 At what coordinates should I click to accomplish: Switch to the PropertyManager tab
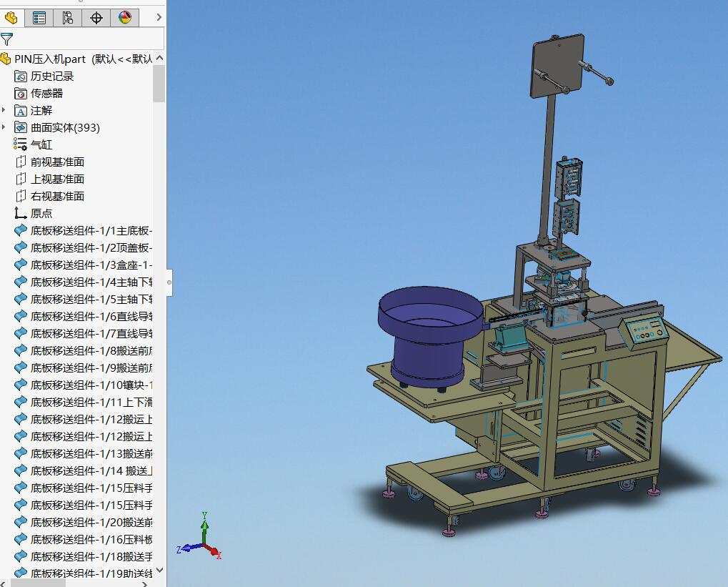39,18
